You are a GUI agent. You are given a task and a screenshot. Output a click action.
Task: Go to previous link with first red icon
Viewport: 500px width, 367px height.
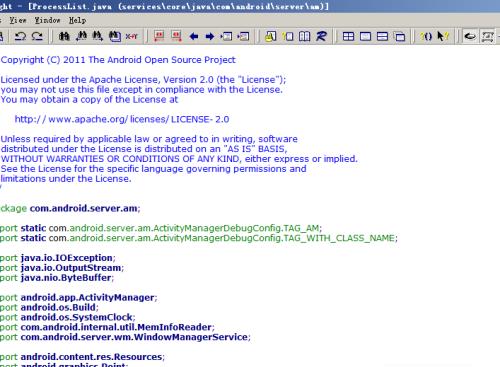point(159,36)
